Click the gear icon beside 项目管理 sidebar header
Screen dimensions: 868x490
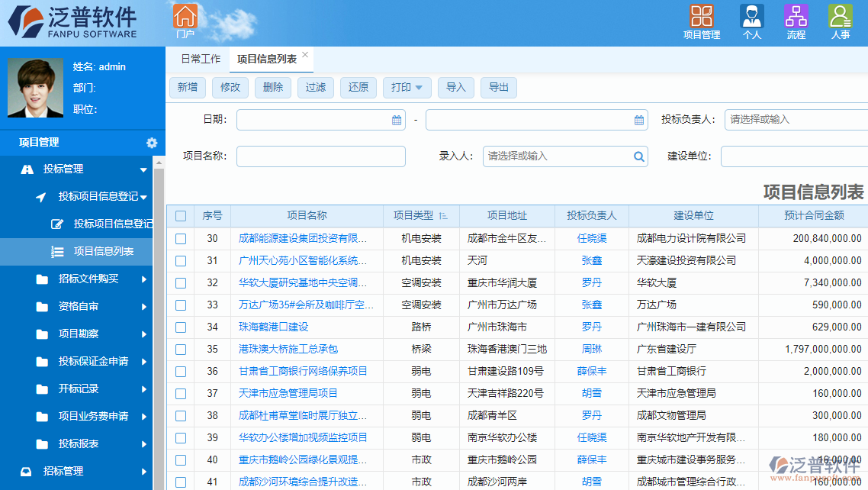[x=151, y=143]
